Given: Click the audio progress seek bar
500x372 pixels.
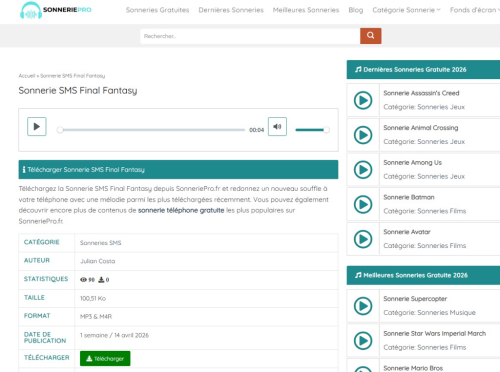Looking at the screenshot, I should (152, 130).
